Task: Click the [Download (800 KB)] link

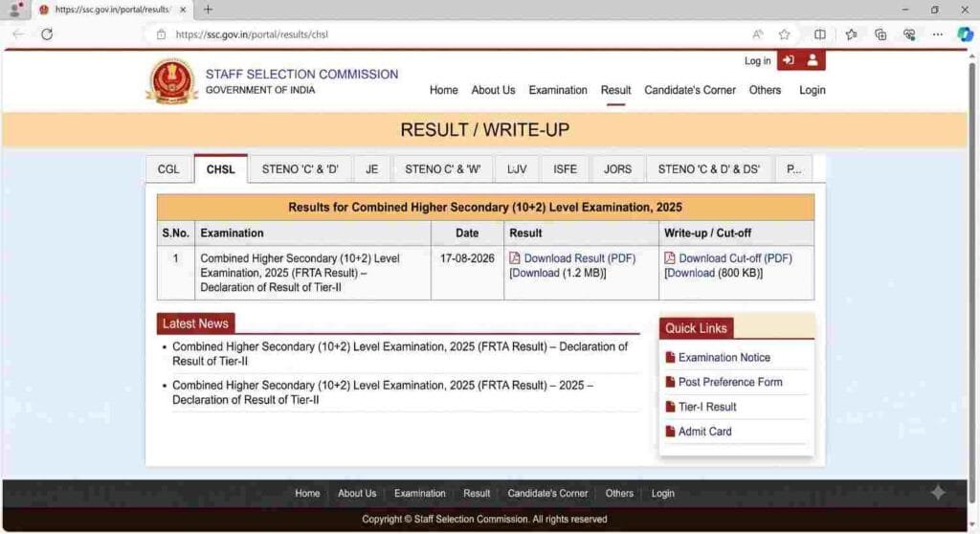Action: (713, 274)
